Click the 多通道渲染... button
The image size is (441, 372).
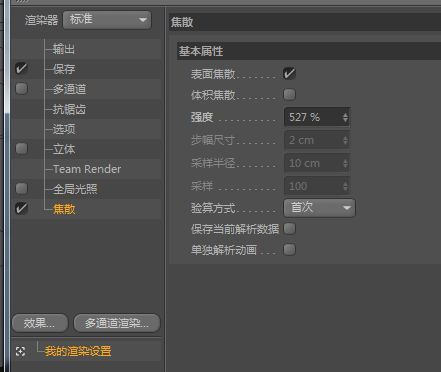click(117, 323)
